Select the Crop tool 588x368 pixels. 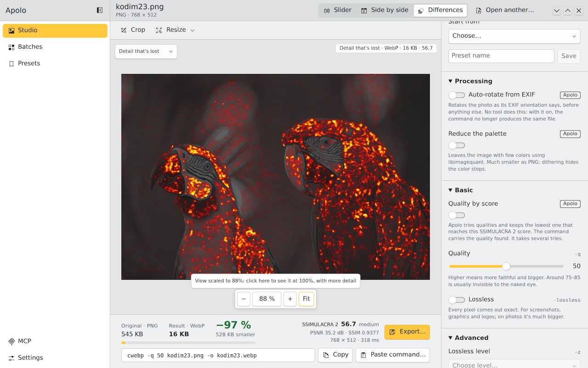pos(133,30)
